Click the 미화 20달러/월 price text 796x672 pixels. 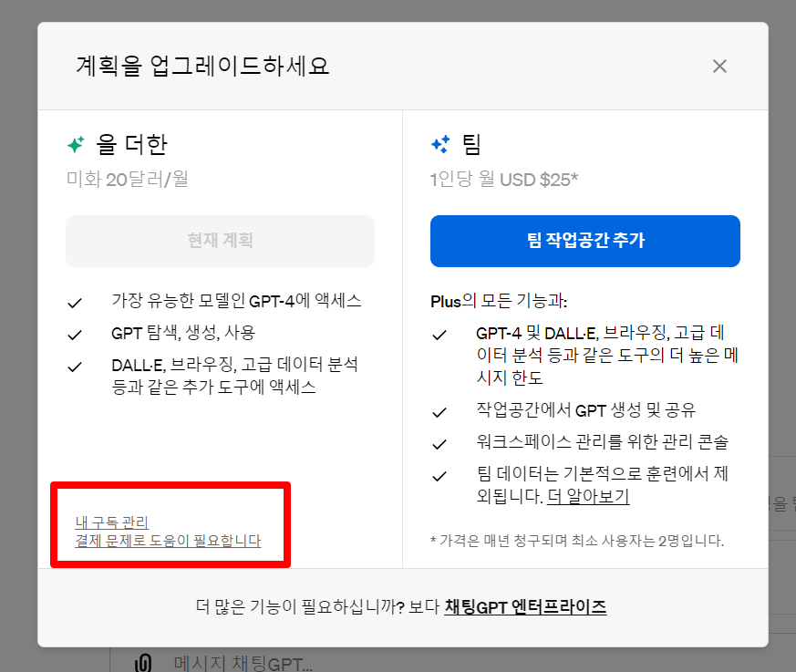pos(128,179)
